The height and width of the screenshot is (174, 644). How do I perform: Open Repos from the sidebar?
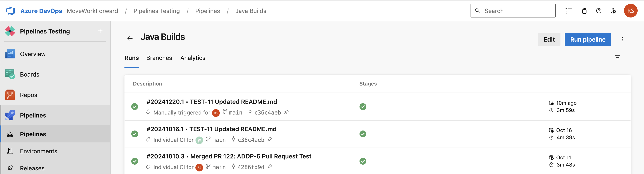(x=29, y=95)
